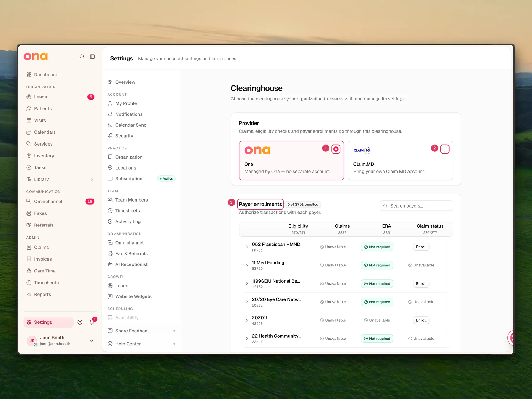
Task: Expand the Library submenu chevron
Action: [92, 179]
